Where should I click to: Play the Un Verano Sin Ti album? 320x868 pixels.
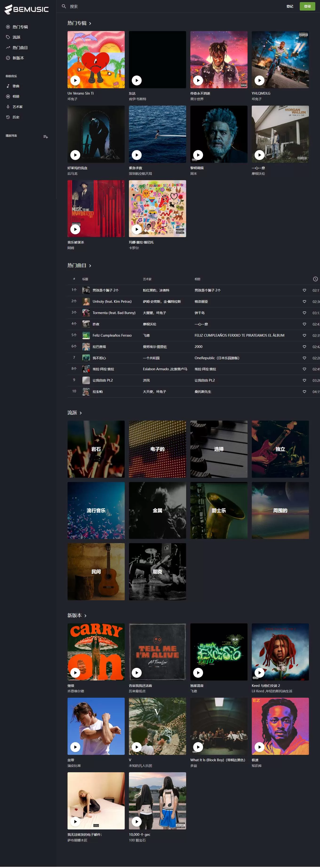pyautogui.click(x=75, y=80)
